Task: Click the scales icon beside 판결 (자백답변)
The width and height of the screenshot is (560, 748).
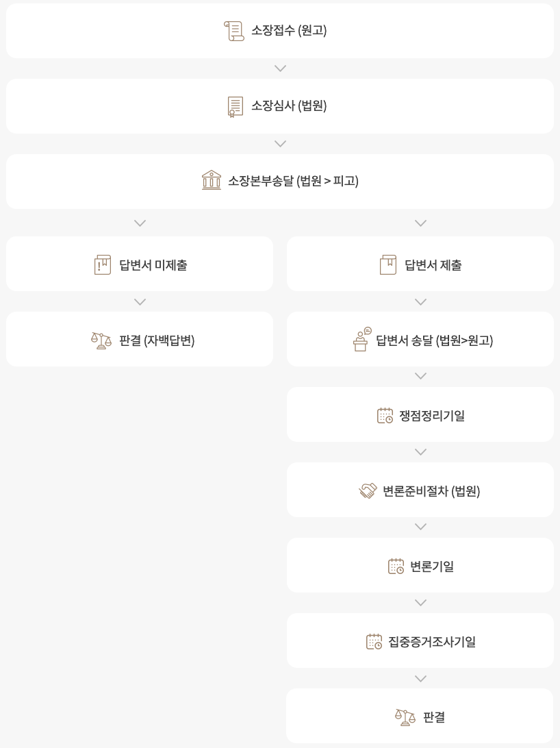Action: [101, 340]
